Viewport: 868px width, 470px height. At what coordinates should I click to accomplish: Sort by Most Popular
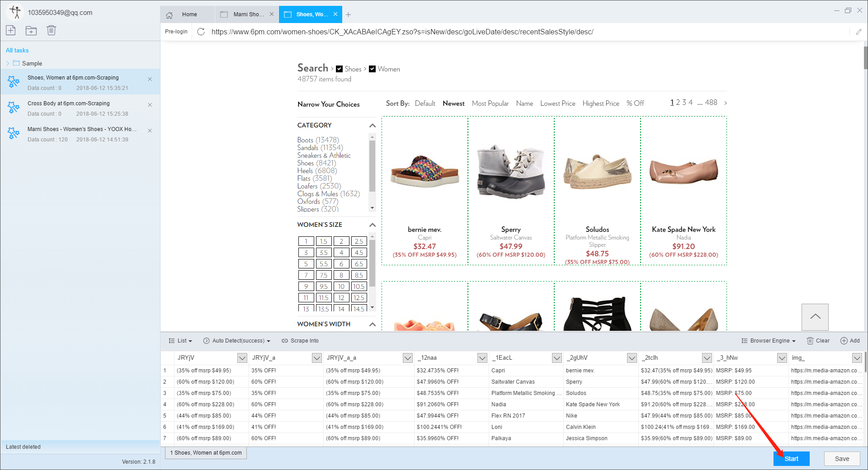point(490,103)
